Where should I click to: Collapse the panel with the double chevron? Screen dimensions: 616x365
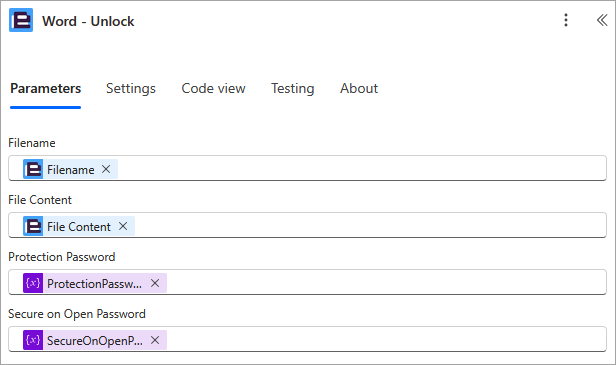[602, 20]
